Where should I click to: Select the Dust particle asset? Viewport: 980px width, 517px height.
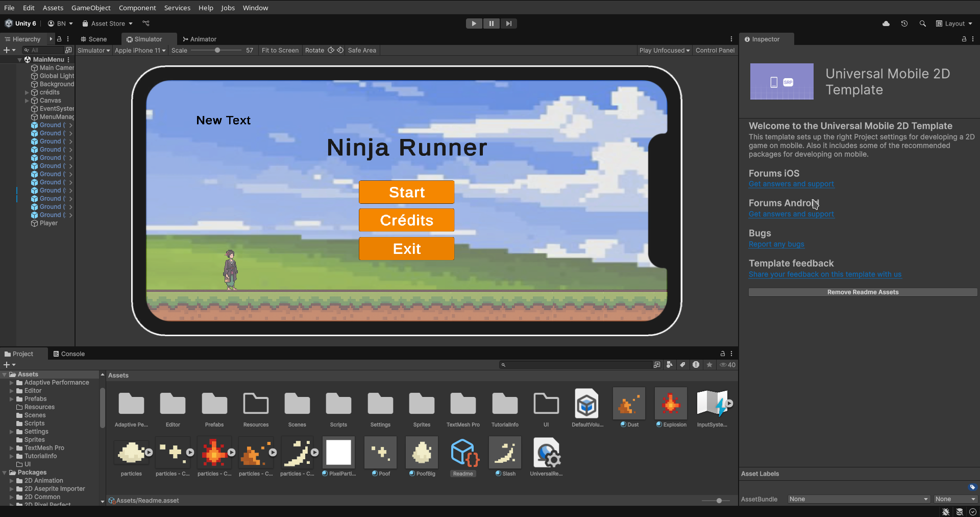(628, 405)
